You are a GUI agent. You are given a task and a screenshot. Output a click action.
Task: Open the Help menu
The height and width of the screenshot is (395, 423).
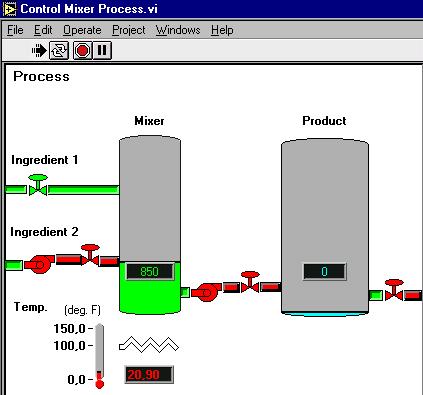tap(222, 30)
